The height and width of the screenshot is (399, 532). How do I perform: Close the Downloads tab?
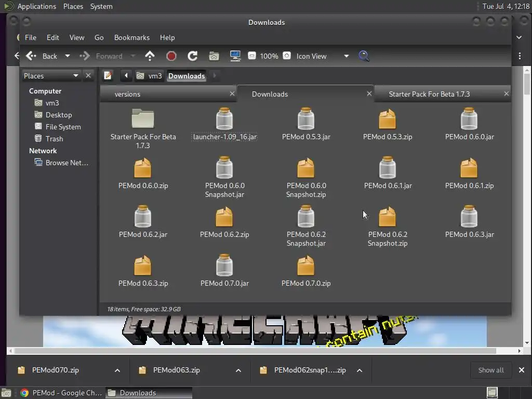(369, 94)
